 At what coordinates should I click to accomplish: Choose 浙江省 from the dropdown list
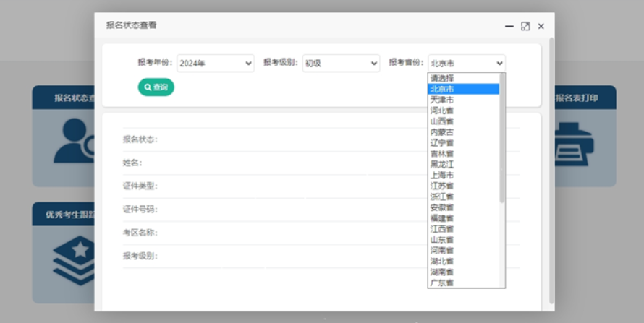[442, 197]
